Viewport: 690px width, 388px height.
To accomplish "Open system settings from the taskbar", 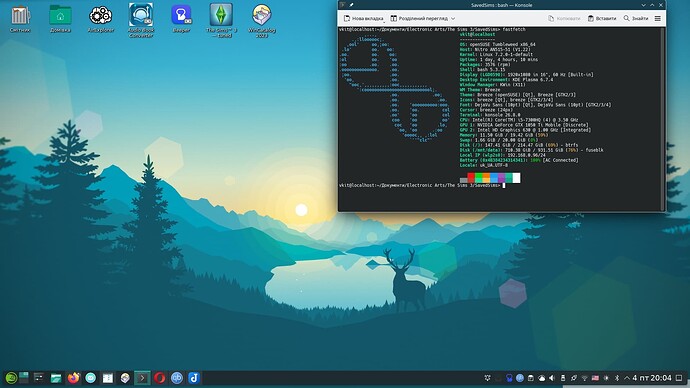I will point(39,378).
